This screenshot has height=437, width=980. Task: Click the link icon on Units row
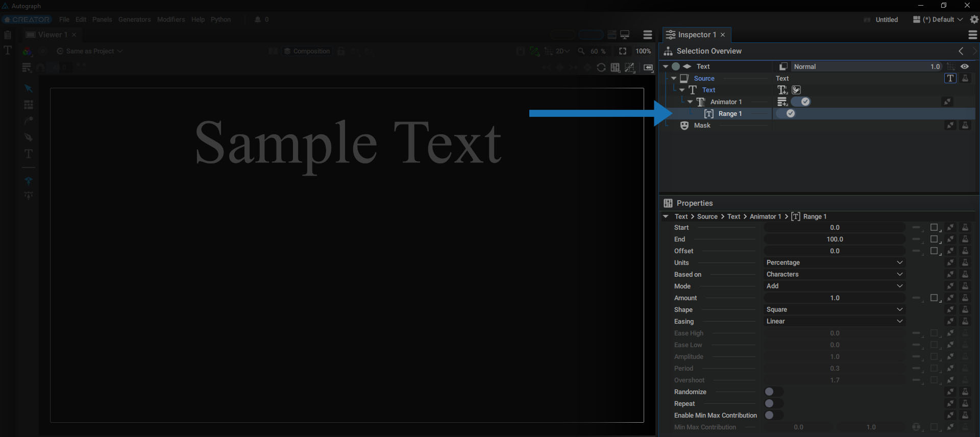[950, 263]
